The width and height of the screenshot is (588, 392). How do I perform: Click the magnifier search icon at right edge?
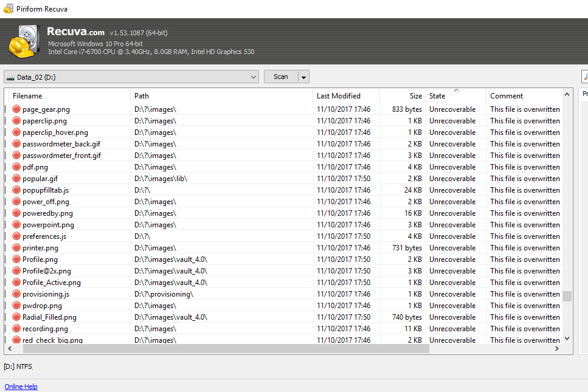coord(585,77)
